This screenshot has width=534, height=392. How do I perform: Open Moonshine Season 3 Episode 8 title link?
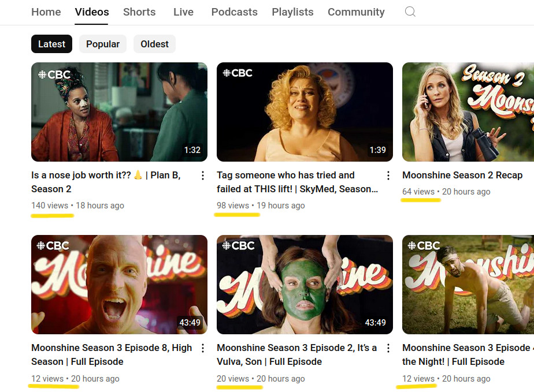[111, 354]
